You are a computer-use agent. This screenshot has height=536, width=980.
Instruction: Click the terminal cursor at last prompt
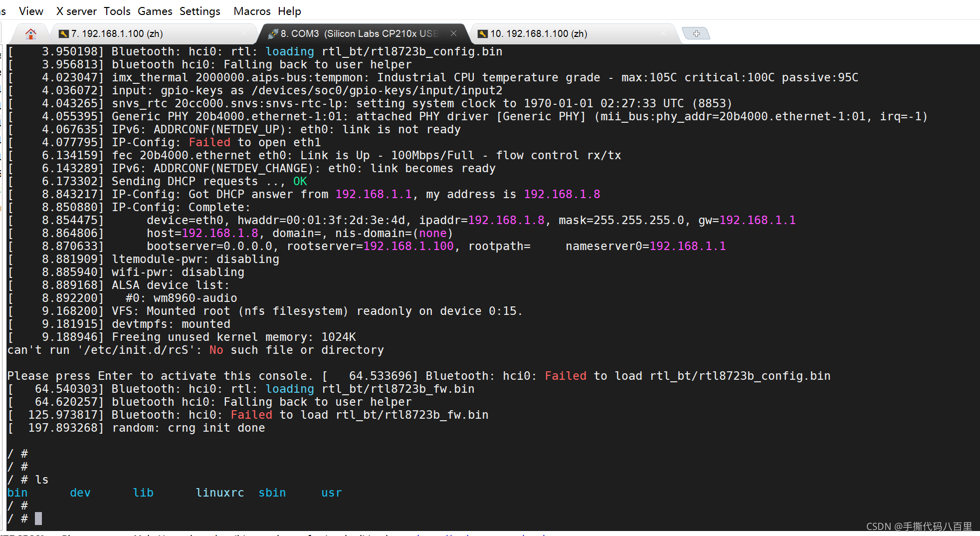[38, 519]
